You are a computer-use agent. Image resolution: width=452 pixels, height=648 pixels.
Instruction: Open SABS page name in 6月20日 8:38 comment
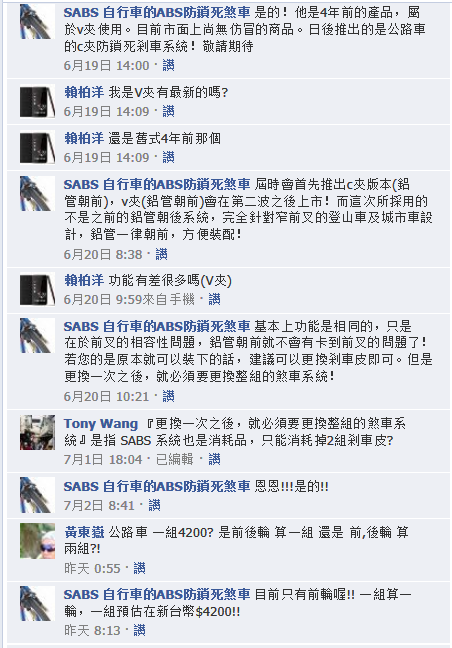tap(157, 184)
